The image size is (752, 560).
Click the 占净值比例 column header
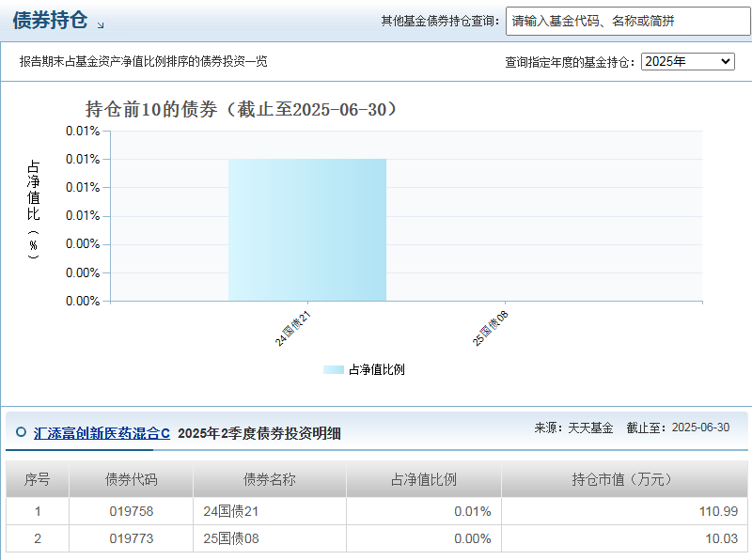tap(424, 479)
